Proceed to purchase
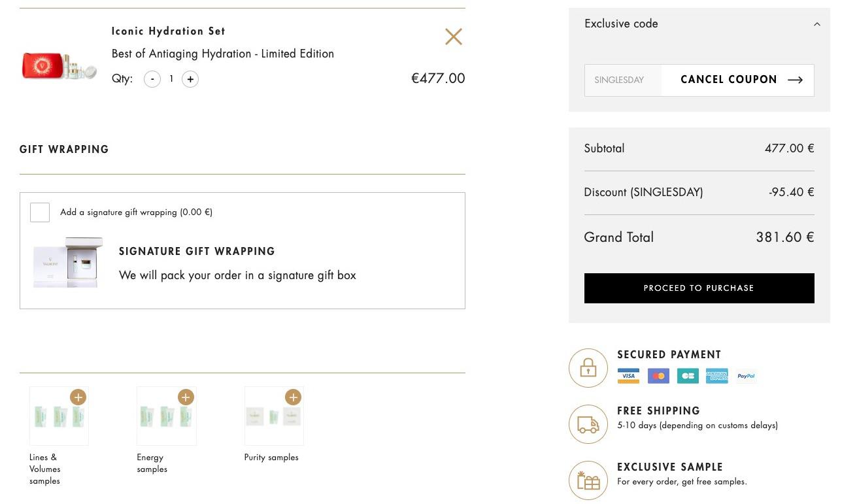The height and width of the screenshot is (504, 857). pos(699,288)
